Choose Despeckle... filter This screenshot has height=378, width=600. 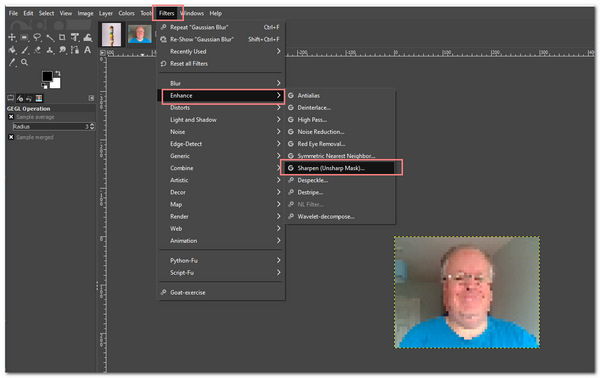pyautogui.click(x=340, y=180)
